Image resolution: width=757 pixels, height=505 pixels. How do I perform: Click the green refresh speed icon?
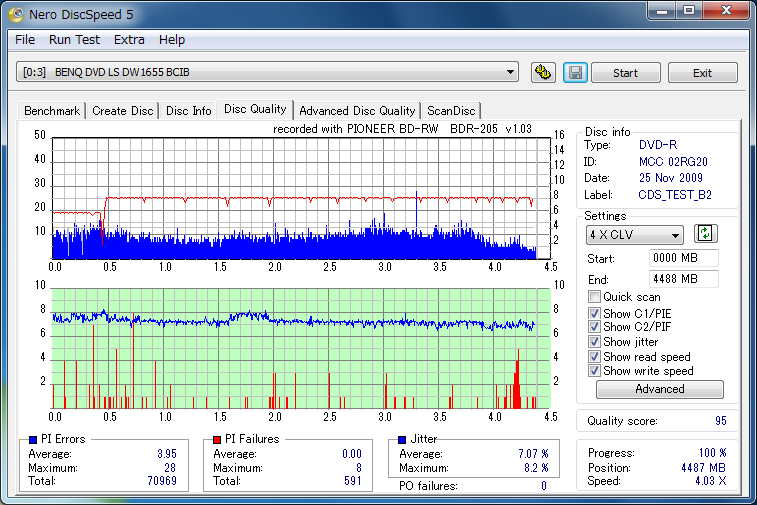[x=706, y=234]
